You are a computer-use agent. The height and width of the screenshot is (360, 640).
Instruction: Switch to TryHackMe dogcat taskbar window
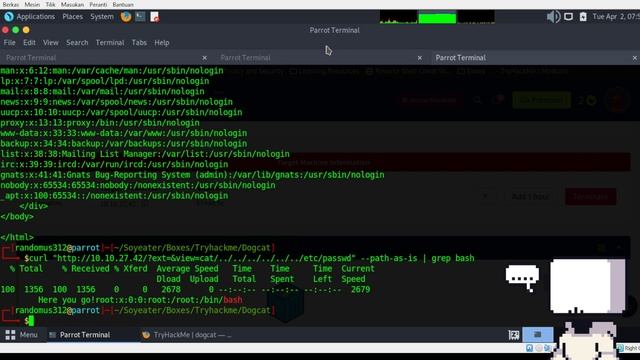187,335
